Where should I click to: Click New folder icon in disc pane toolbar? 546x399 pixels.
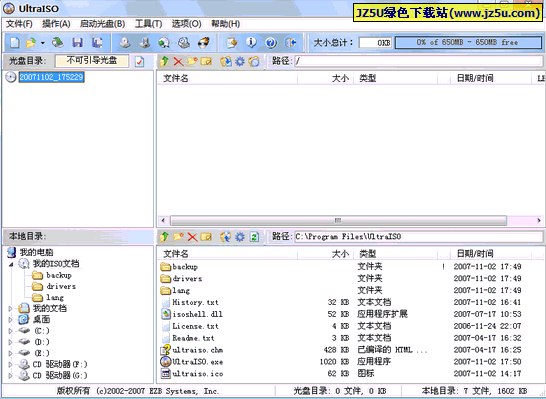[192, 62]
